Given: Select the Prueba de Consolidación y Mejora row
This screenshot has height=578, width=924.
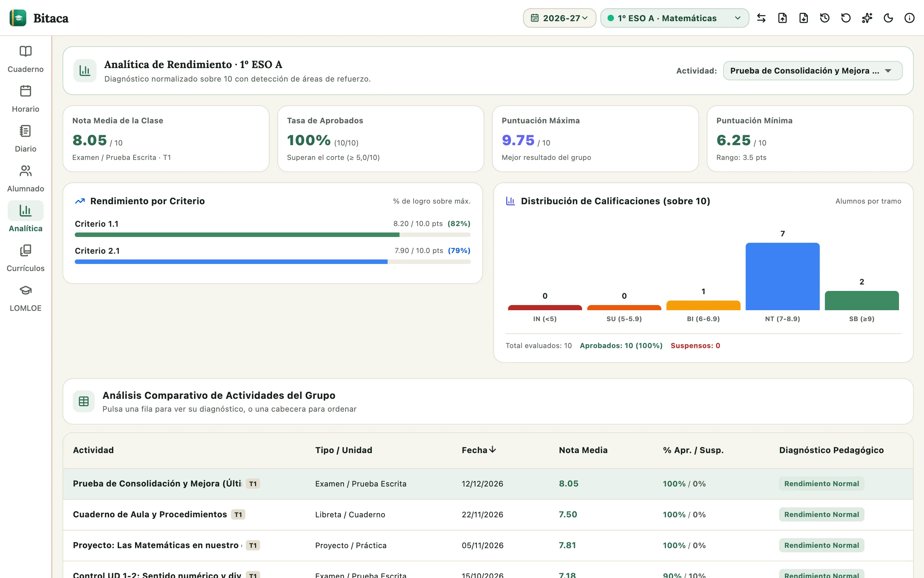Looking at the screenshot, I should (488, 484).
